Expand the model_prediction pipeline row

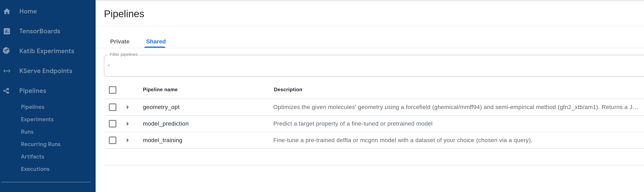[128, 124]
